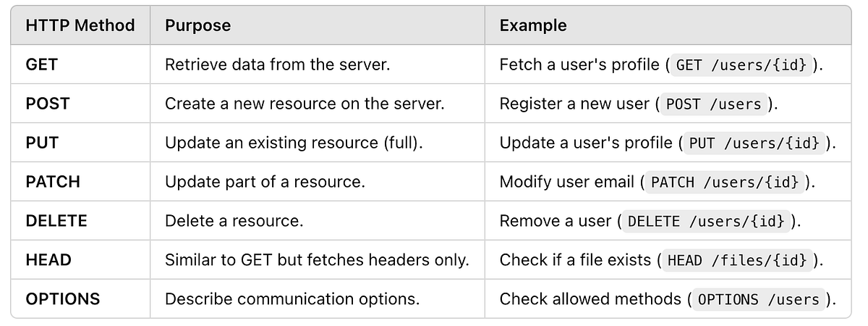Image resolution: width=868 pixels, height=326 pixels.
Task: Click 'Update part of a resource.' text
Action: point(265,182)
